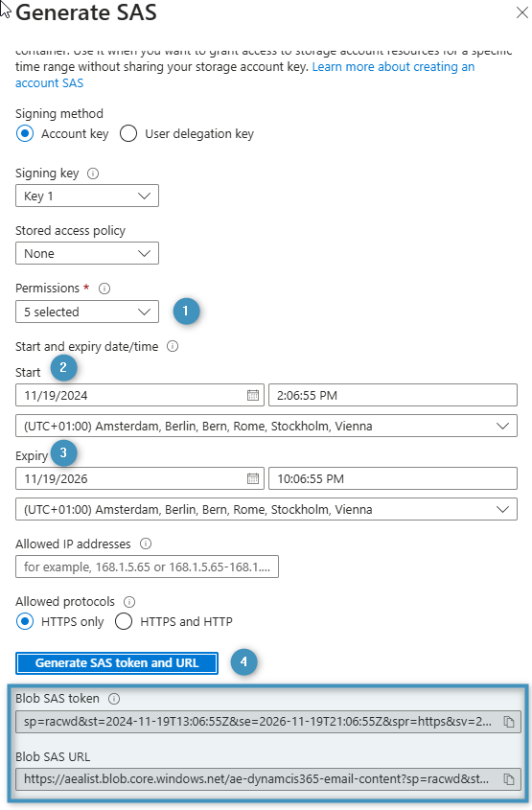This screenshot has height=810, width=532.
Task: Show info tooltip for Permissions
Action: tap(104, 289)
